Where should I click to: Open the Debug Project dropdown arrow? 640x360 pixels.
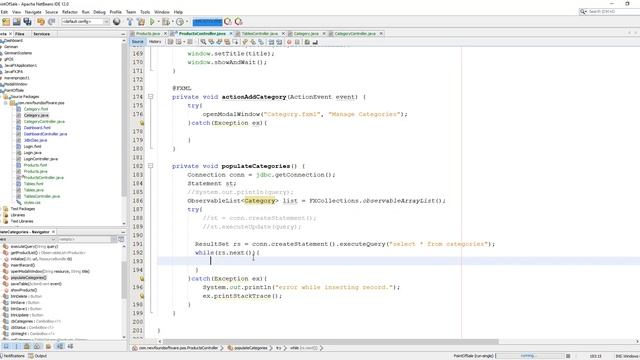point(173,22)
